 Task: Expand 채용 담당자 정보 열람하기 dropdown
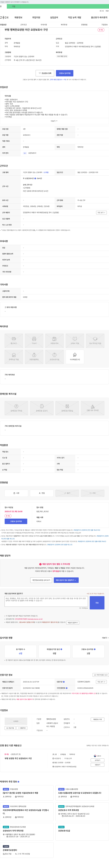pos(66,580)
